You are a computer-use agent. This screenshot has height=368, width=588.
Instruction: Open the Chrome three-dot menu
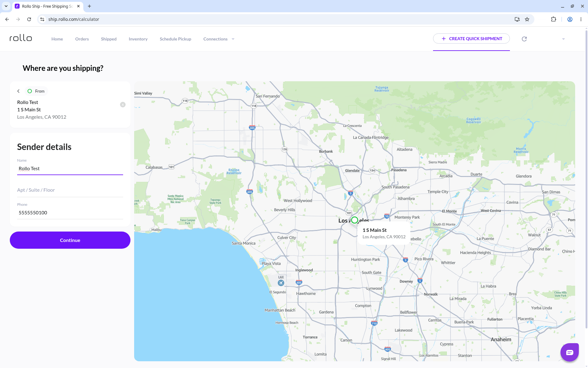tap(581, 19)
